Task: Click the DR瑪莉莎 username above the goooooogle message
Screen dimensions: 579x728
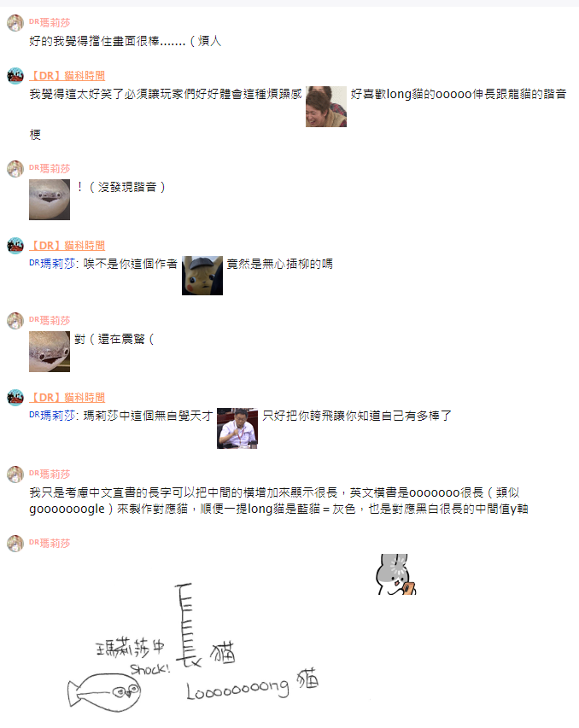Action: pos(50,474)
